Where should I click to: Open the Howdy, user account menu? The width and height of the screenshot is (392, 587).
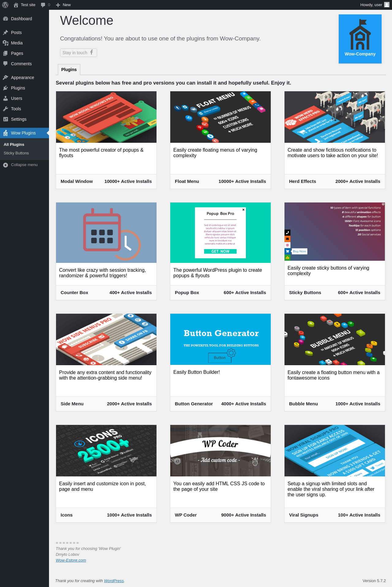click(x=375, y=5)
